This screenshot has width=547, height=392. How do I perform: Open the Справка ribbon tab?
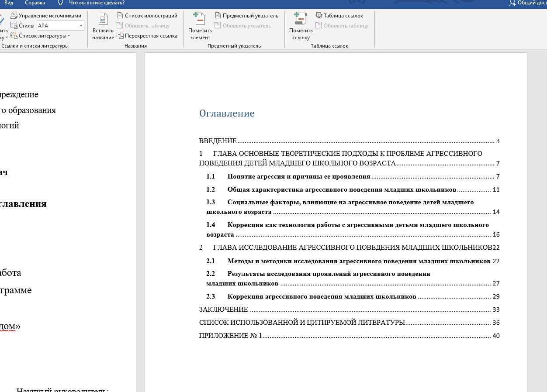click(x=35, y=3)
